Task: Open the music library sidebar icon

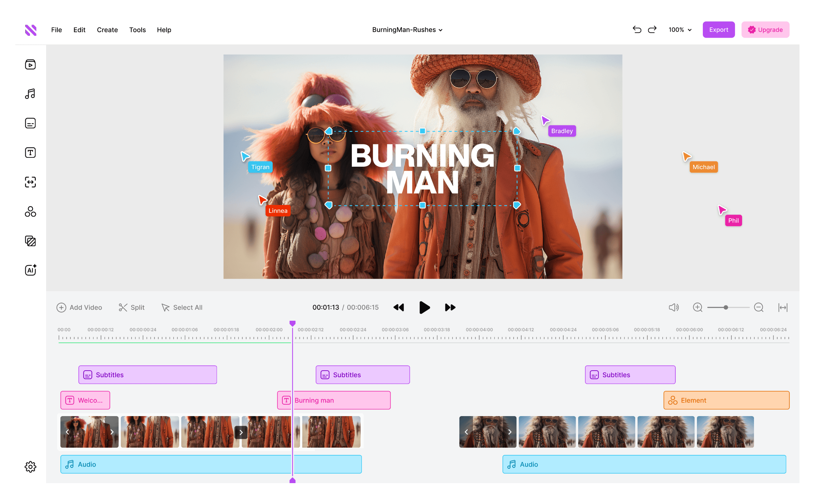Action: [30, 94]
